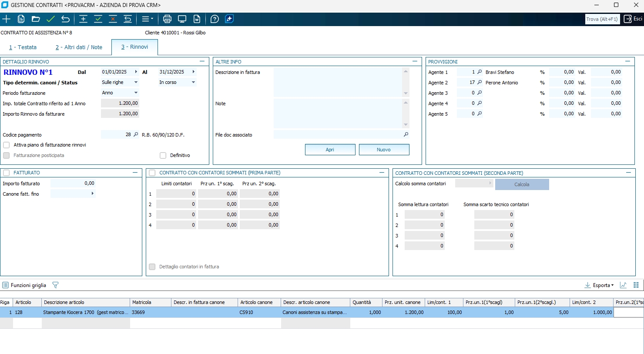Viewport: 644px width, 354px height.
Task: Open the help question mark icon
Action: click(x=215, y=19)
